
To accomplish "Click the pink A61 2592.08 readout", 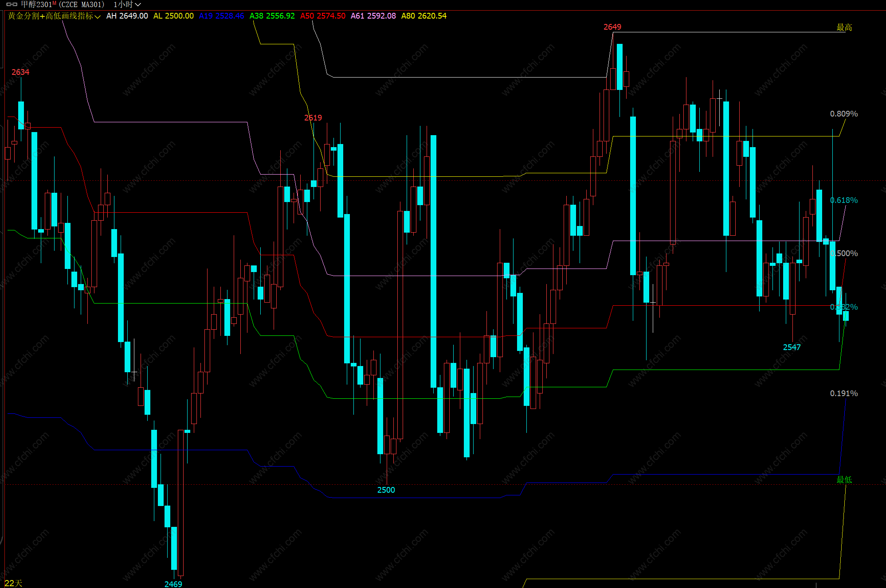I will click(x=373, y=16).
